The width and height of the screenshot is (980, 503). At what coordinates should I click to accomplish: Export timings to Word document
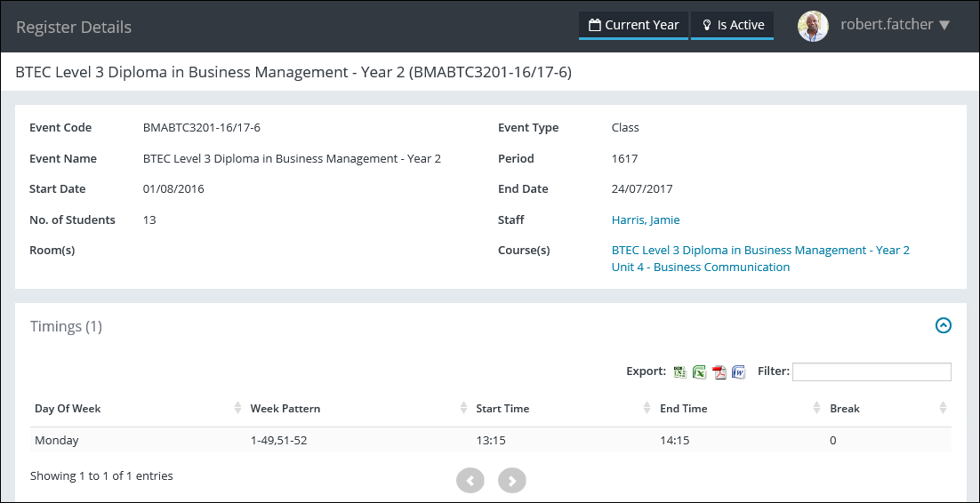[x=738, y=372]
